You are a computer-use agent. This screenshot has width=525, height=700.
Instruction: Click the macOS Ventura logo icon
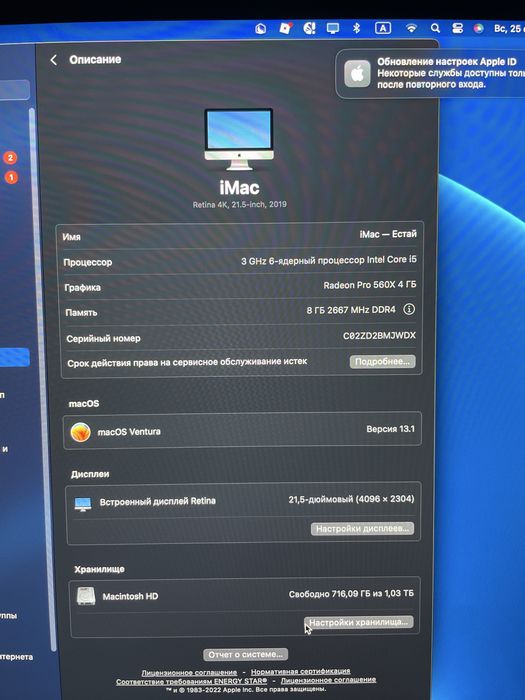tap(81, 432)
